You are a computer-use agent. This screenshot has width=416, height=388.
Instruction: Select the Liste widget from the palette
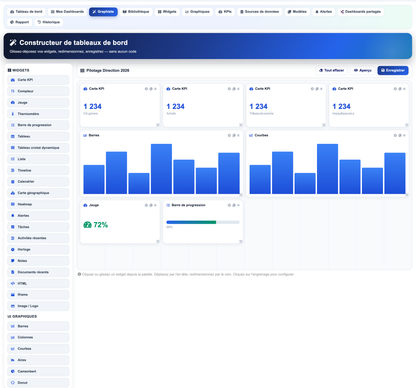coord(38,159)
